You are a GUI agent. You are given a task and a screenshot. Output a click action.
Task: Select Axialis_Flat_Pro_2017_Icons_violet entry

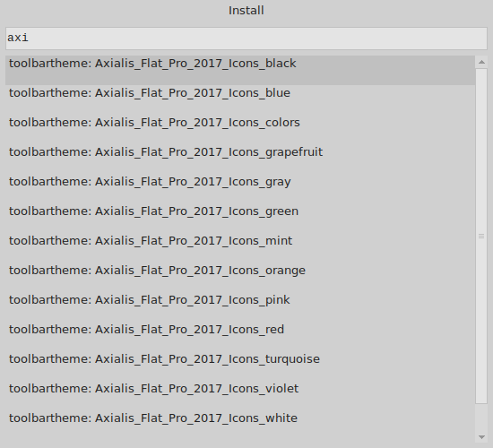click(x=240, y=395)
